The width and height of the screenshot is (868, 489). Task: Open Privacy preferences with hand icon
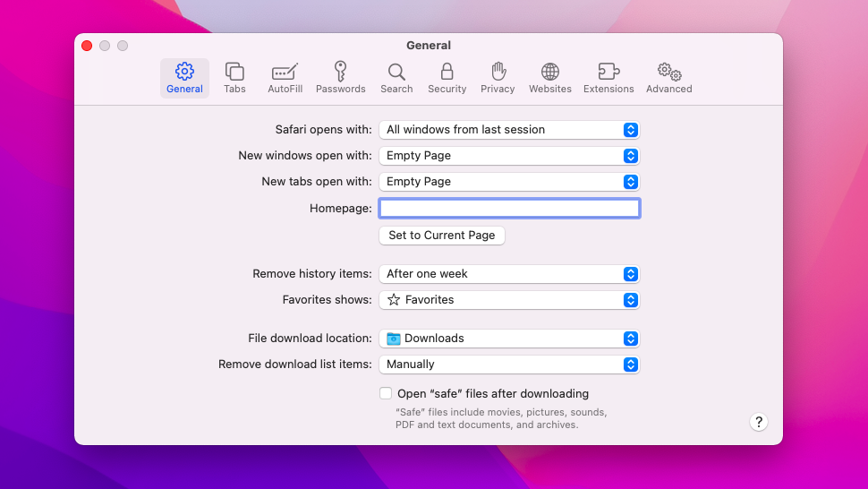pos(498,78)
